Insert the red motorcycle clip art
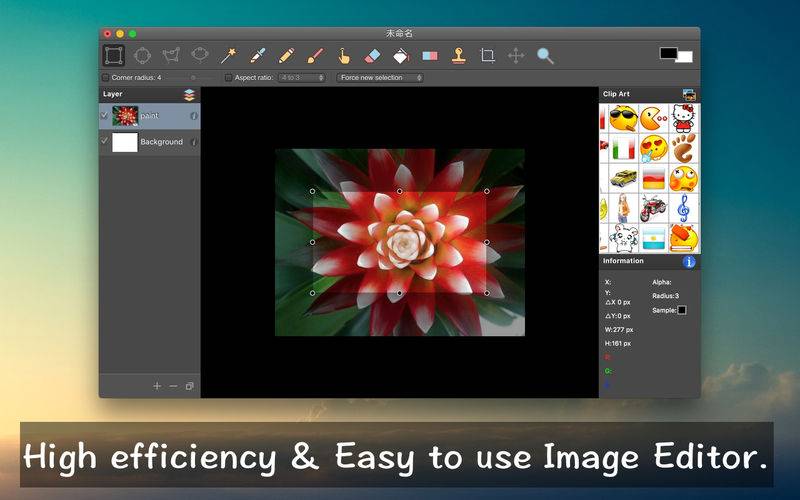Image resolution: width=800 pixels, height=500 pixels. pos(654,208)
